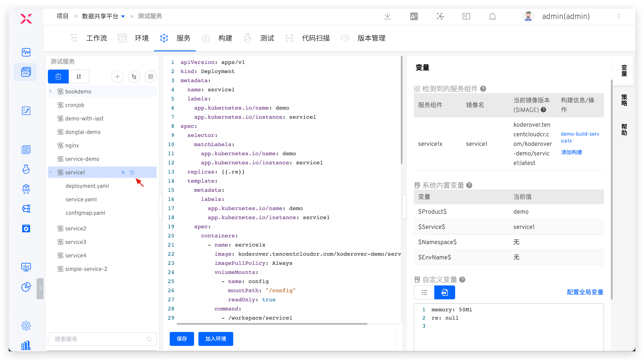The height and width of the screenshot is (360, 644).
Task: Collapse the service1 tree node
Action: (x=51, y=172)
